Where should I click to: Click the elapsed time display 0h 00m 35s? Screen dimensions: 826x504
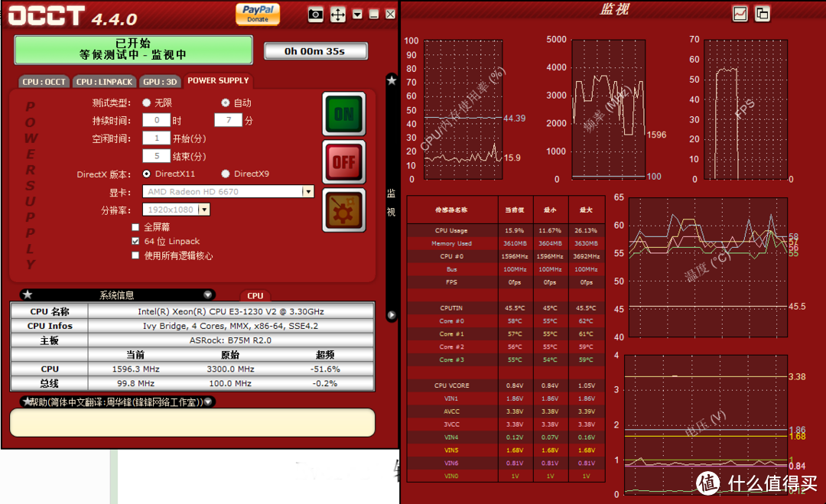(x=315, y=51)
